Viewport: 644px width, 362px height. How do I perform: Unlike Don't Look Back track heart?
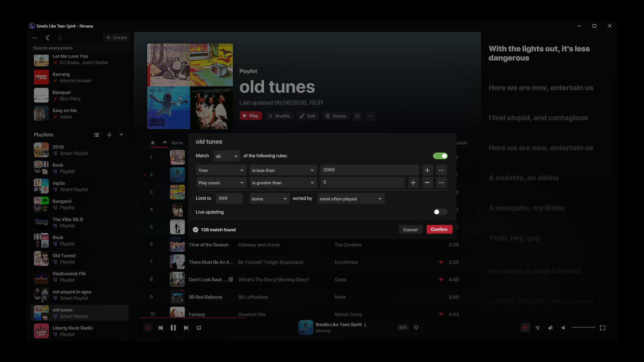coord(441,280)
